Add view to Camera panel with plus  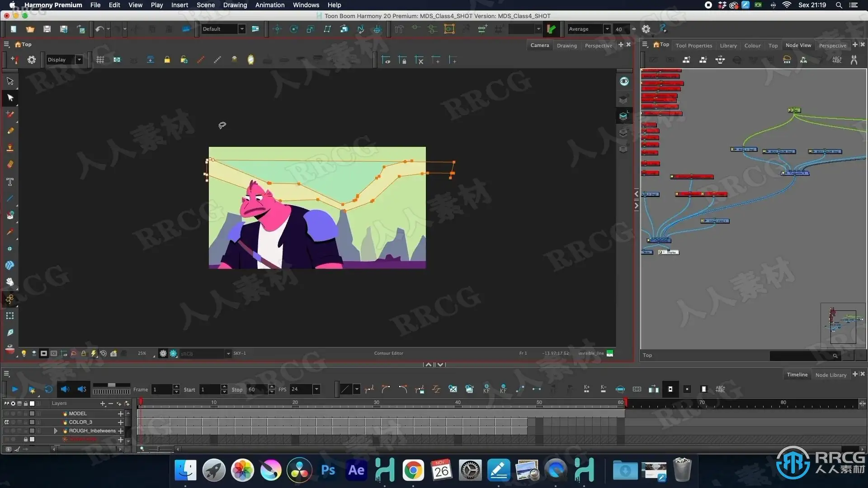coord(621,44)
